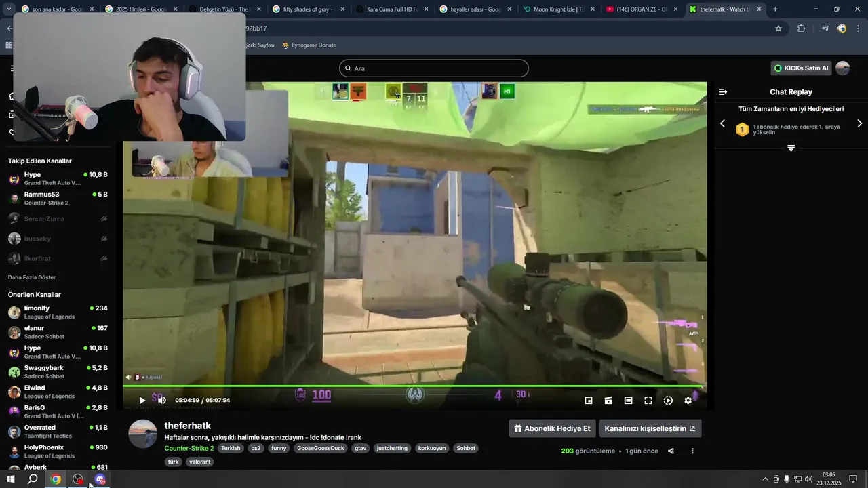Open Swaggybark recommended channel
Viewport: 868px width, 488px height.
[58, 372]
